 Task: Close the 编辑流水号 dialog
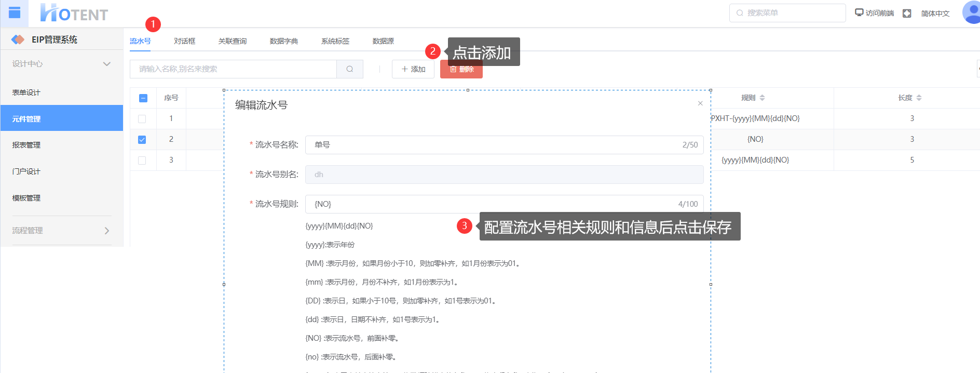pos(700,103)
